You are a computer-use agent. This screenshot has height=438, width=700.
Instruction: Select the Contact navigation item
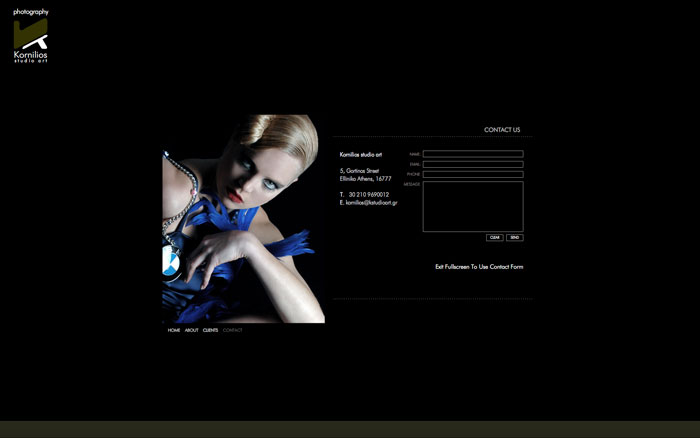point(232,330)
